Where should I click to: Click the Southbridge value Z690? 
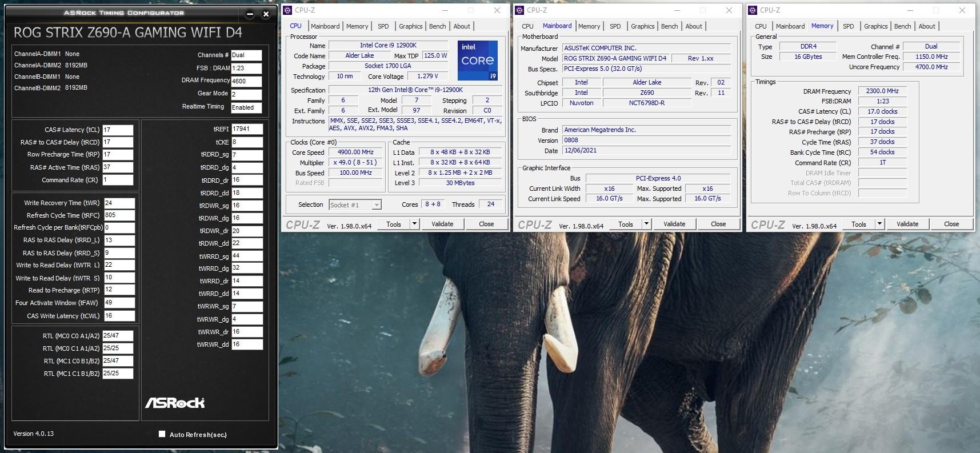coord(647,93)
